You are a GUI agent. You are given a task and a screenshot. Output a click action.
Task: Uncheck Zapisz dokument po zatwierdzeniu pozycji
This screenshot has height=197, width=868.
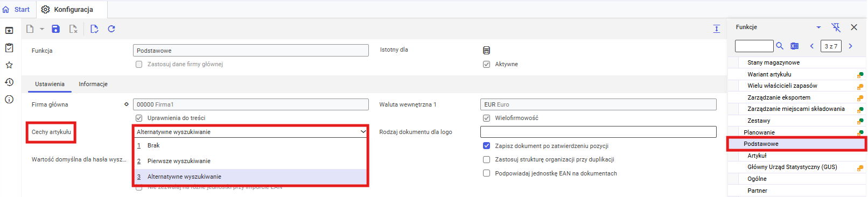[x=487, y=146]
